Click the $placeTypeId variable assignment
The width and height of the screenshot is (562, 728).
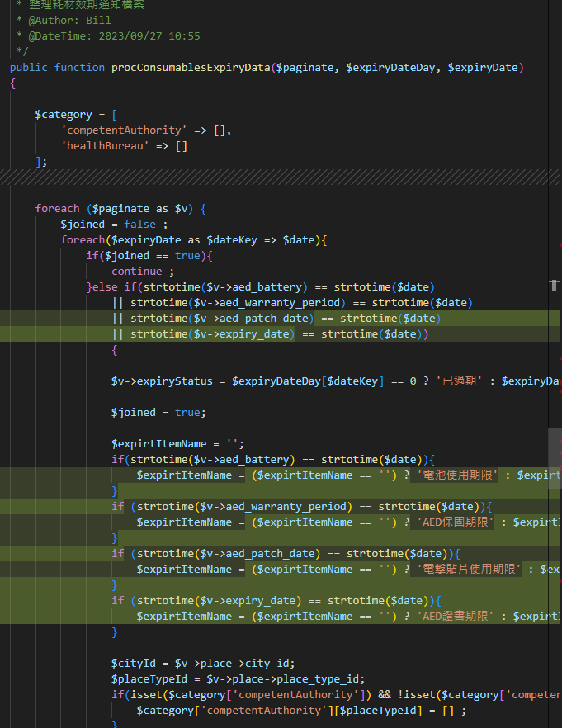click(149, 678)
